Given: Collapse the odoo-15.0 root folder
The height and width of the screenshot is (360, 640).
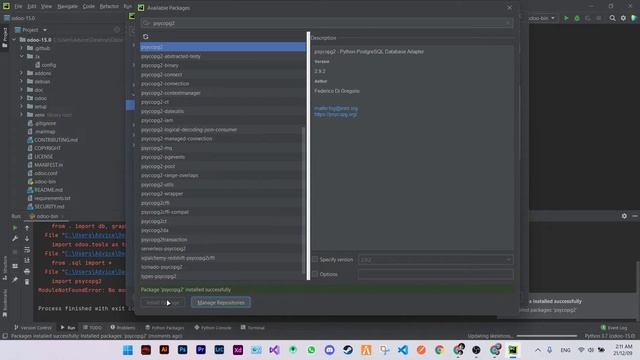Looking at the screenshot, I should coord(14,40).
